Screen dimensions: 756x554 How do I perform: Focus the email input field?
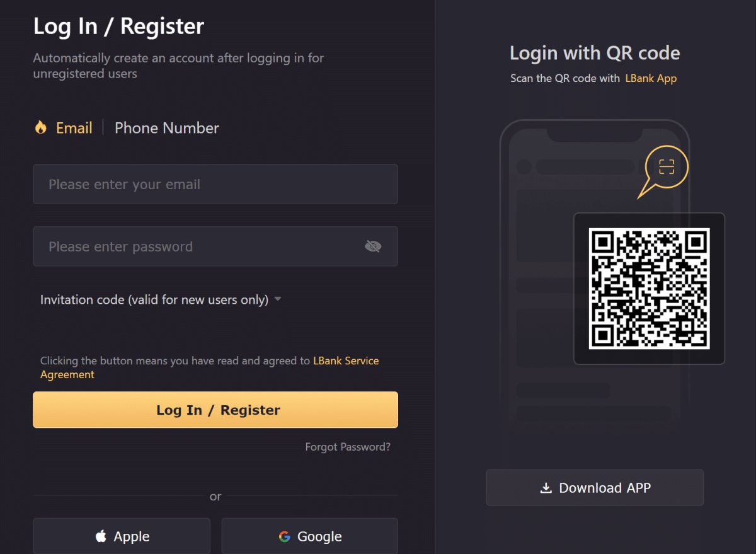[x=215, y=184]
